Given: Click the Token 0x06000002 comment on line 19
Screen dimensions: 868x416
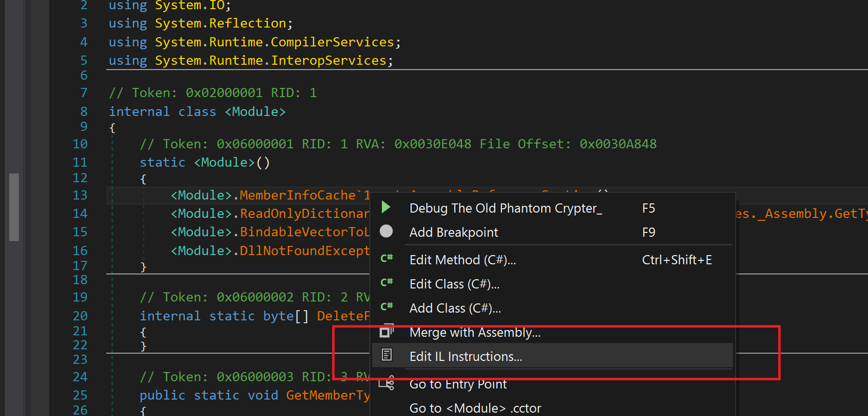Looking at the screenshot, I should pos(254,297).
